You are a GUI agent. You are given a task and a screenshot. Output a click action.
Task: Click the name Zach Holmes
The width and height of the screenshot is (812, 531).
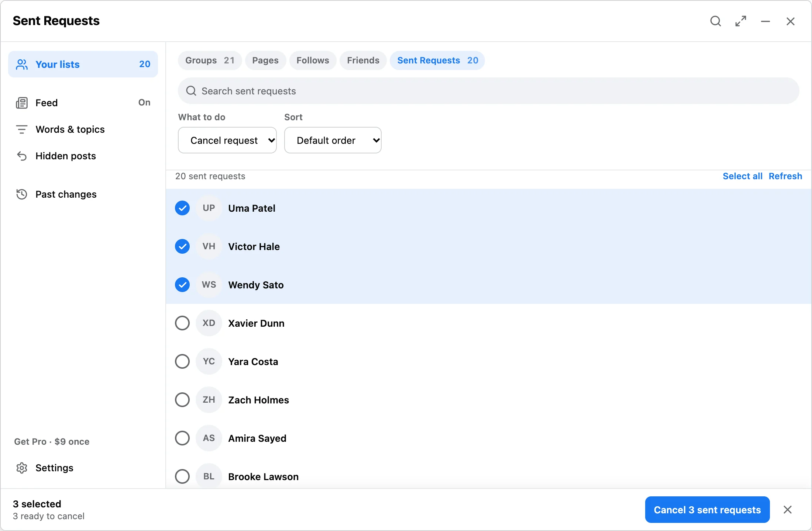(x=258, y=400)
